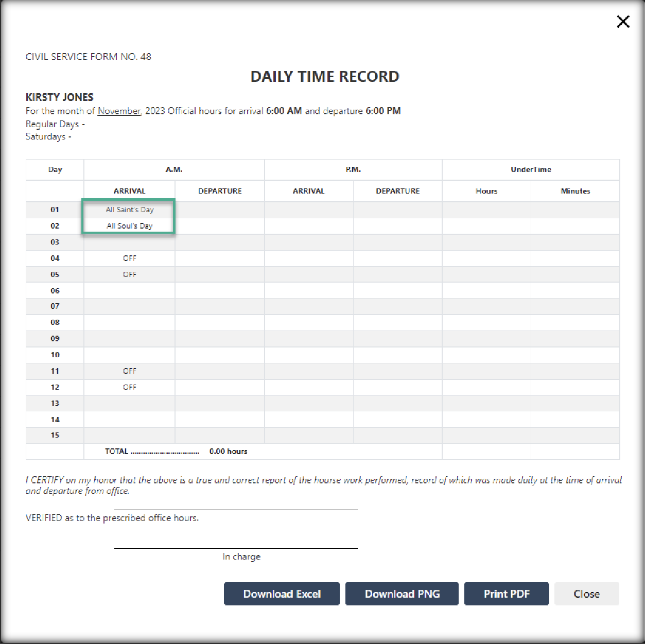Click the Minutes column header
The image size is (645, 644).
[575, 191]
